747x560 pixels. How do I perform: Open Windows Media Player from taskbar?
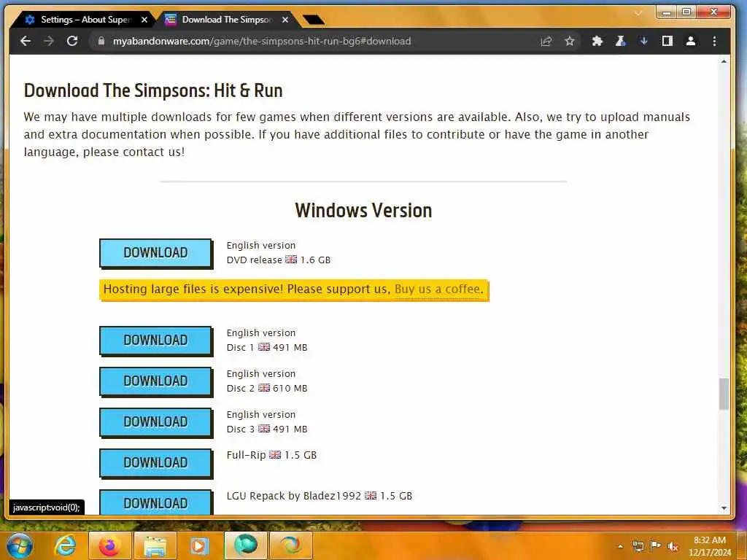200,545
